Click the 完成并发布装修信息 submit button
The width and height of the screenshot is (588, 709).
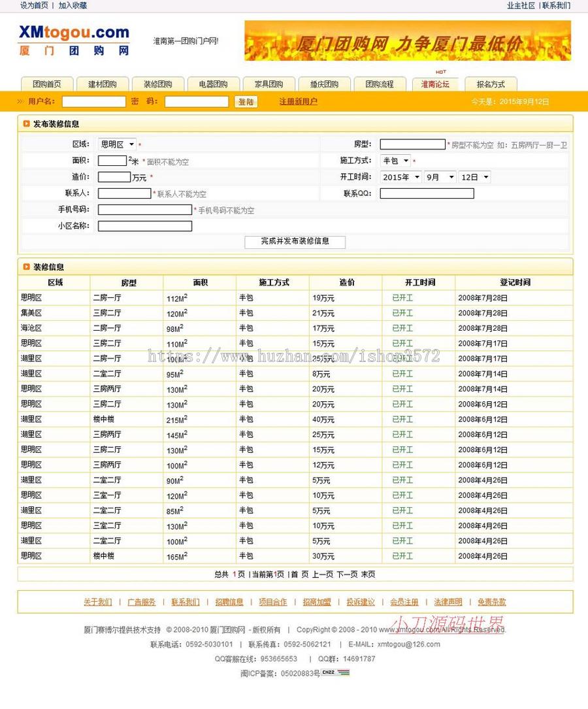pyautogui.click(x=295, y=242)
